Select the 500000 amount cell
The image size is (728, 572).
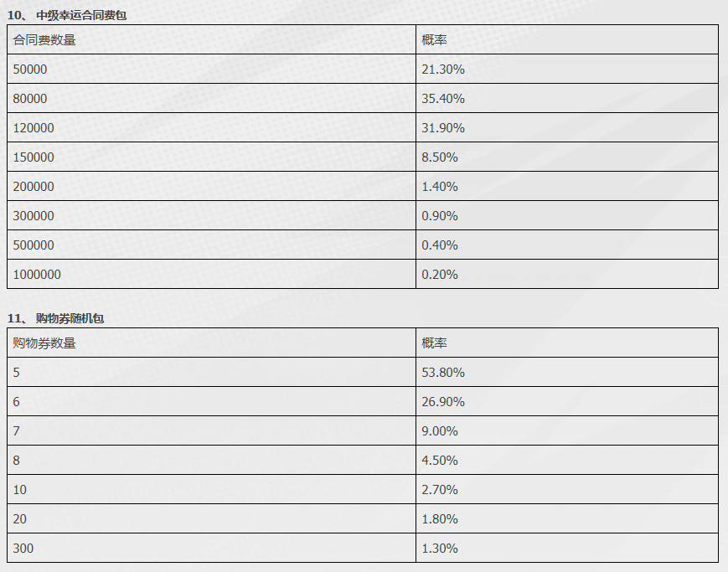point(211,245)
